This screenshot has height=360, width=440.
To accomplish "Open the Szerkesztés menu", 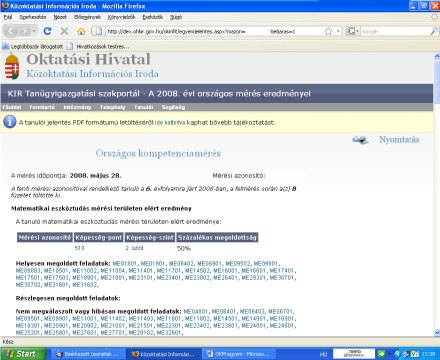I will coord(33,17).
